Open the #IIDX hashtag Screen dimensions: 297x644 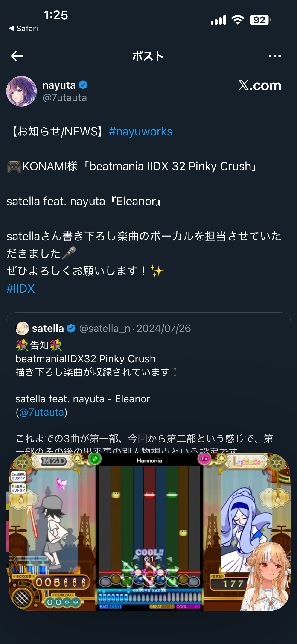click(x=20, y=289)
